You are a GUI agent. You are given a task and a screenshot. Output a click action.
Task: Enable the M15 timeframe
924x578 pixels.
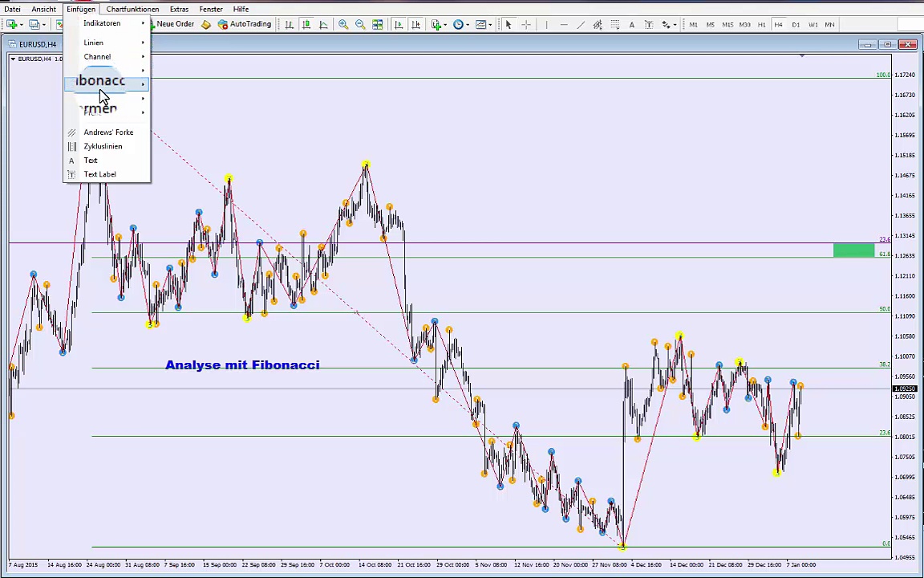tap(727, 25)
